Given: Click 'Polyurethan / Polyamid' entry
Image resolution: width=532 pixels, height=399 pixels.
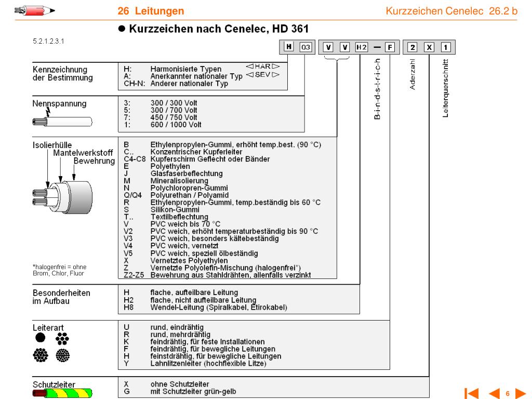Looking at the screenshot, I should coord(189,195).
